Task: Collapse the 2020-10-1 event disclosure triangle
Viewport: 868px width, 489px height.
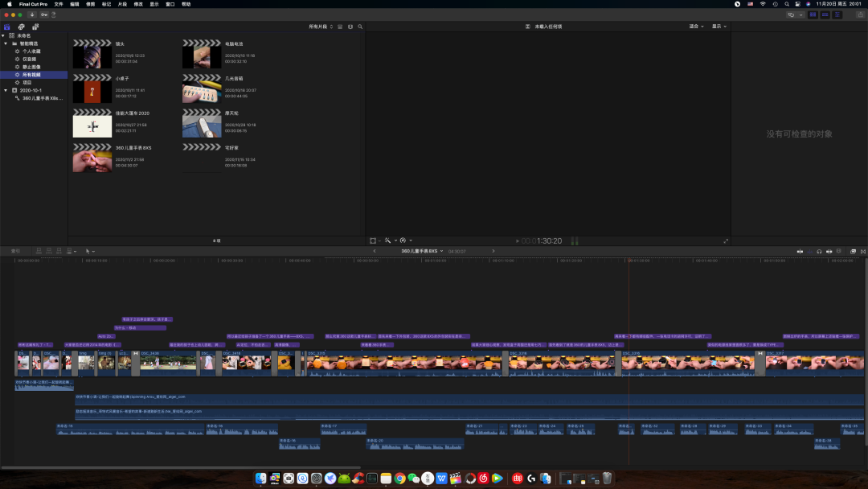Action: tap(6, 90)
